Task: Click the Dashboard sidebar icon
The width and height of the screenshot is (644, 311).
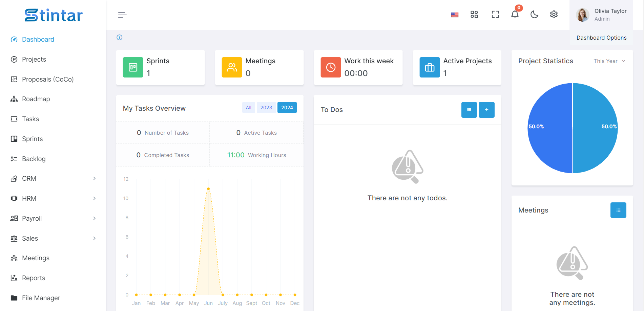Action: click(x=14, y=40)
